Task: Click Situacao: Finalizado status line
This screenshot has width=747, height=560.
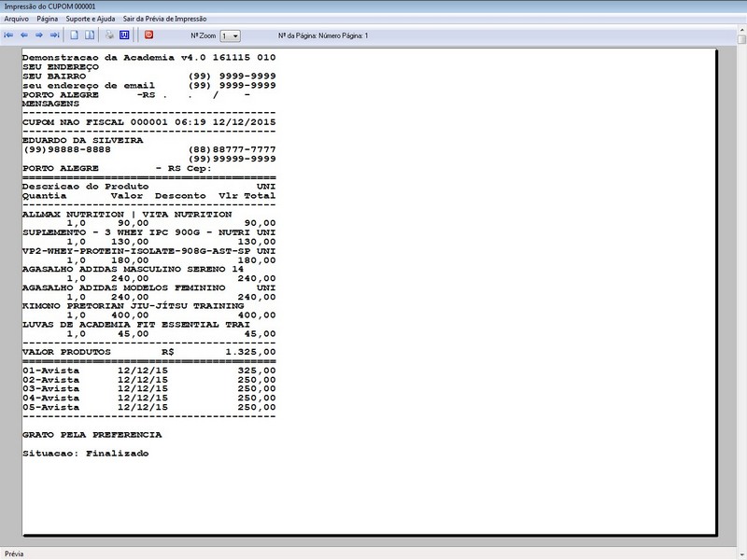Action: pyautogui.click(x=86, y=454)
